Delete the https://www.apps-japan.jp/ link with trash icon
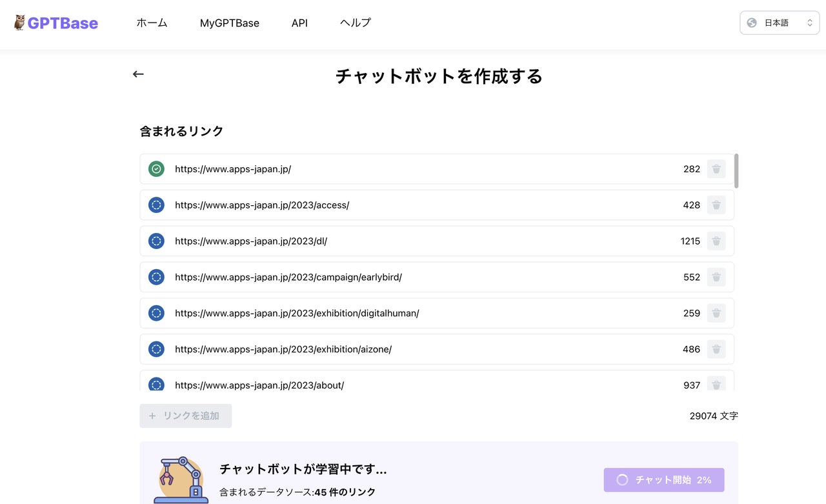826x504 pixels. point(716,168)
